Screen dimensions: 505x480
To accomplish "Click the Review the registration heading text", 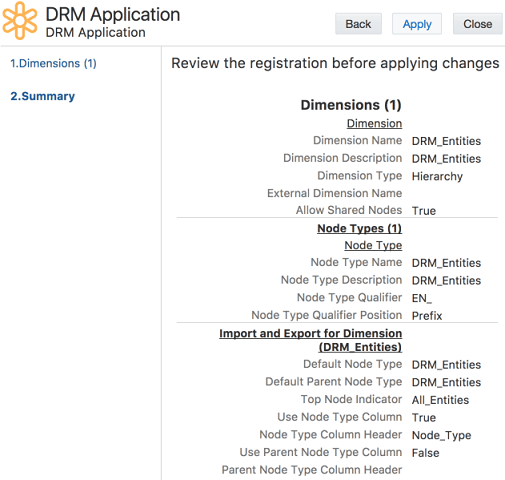I will tap(335, 63).
